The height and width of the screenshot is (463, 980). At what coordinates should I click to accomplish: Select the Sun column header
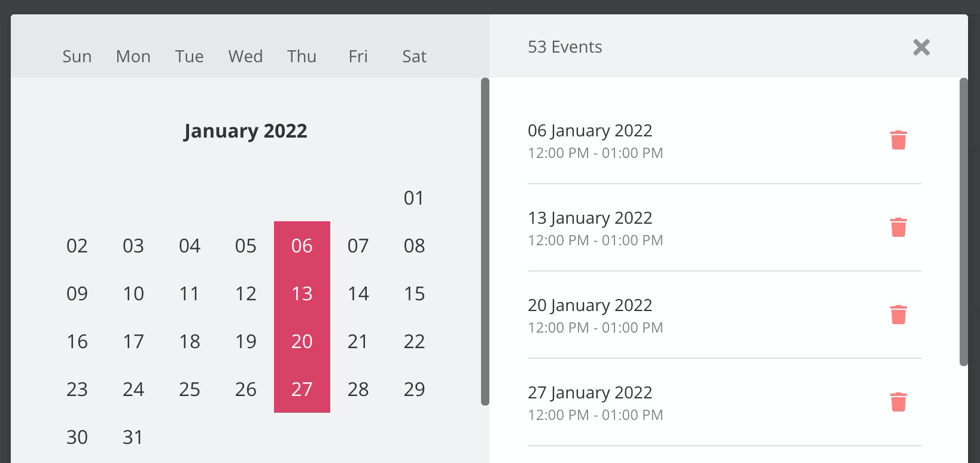coord(77,56)
